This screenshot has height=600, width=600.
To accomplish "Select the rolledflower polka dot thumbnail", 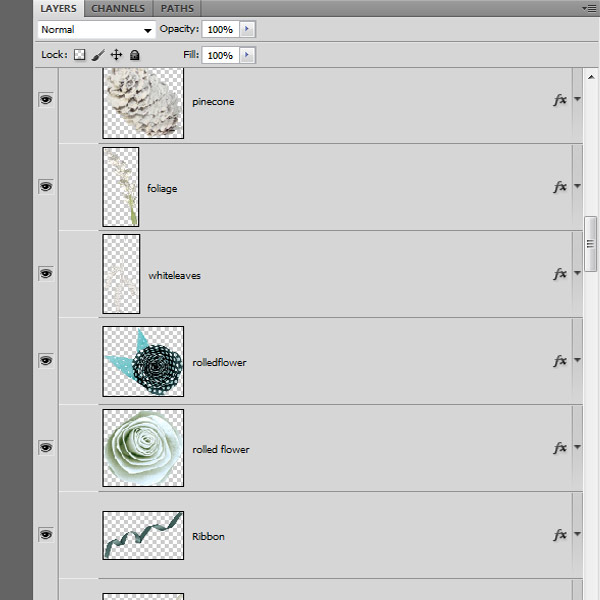I will (143, 361).
